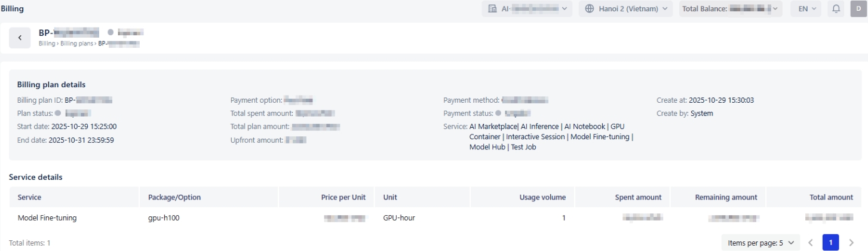The width and height of the screenshot is (868, 251).
Task: Go to the next page arrow
Action: tap(851, 243)
